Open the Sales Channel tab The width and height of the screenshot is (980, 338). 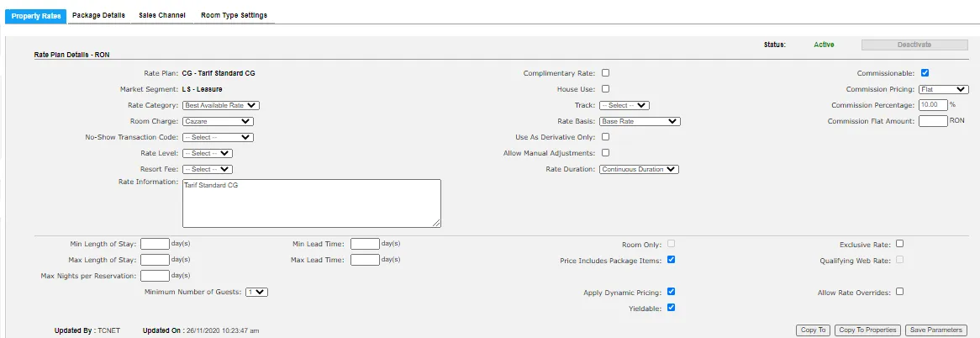162,16
